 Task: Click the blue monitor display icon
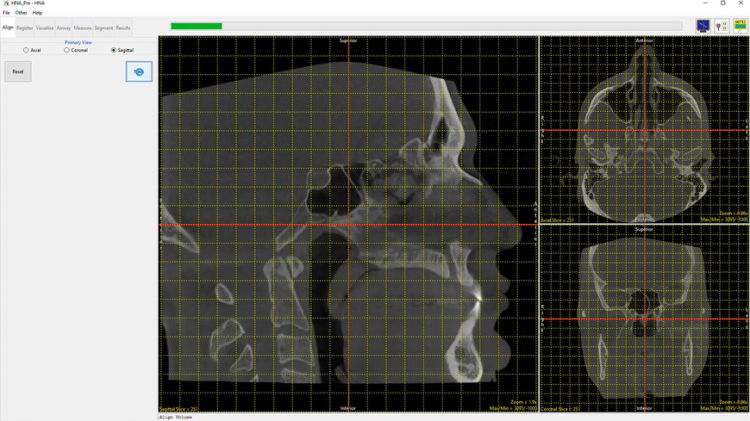[703, 26]
